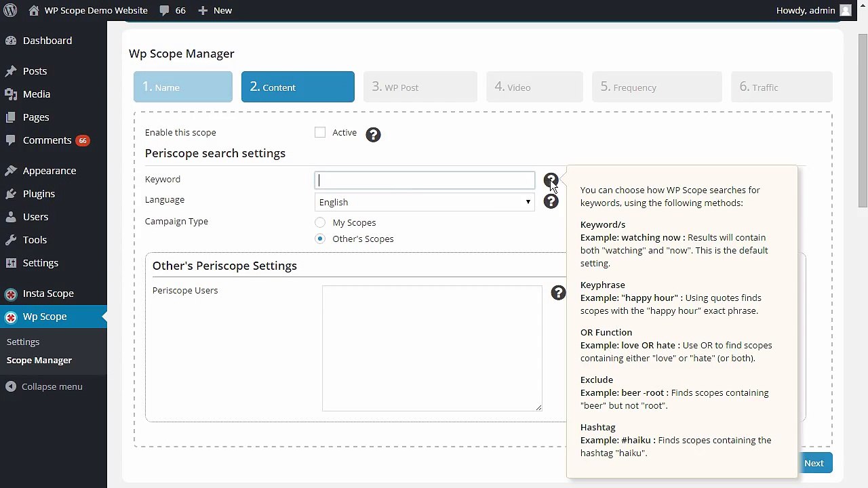Click the Appearance paintbrush icon
This screenshot has width=868, height=488.
coord(11,171)
